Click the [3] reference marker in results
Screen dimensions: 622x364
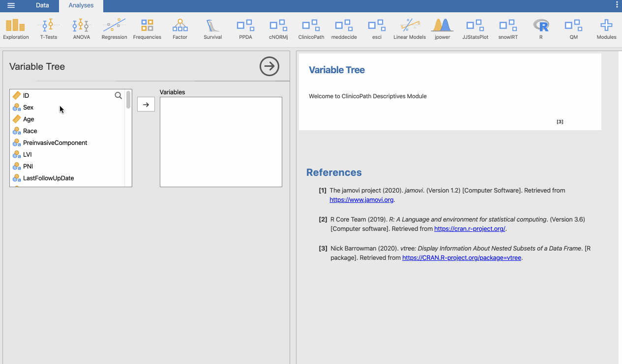[x=560, y=121]
